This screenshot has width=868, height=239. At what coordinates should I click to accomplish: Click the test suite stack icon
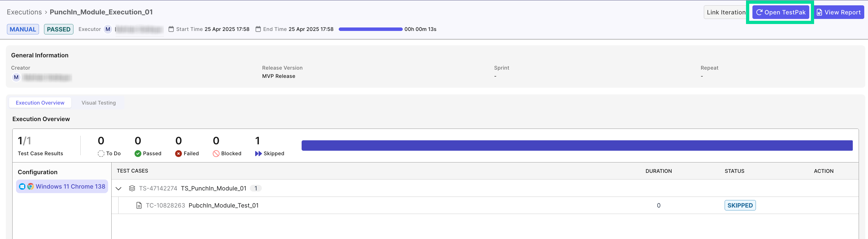tap(132, 189)
